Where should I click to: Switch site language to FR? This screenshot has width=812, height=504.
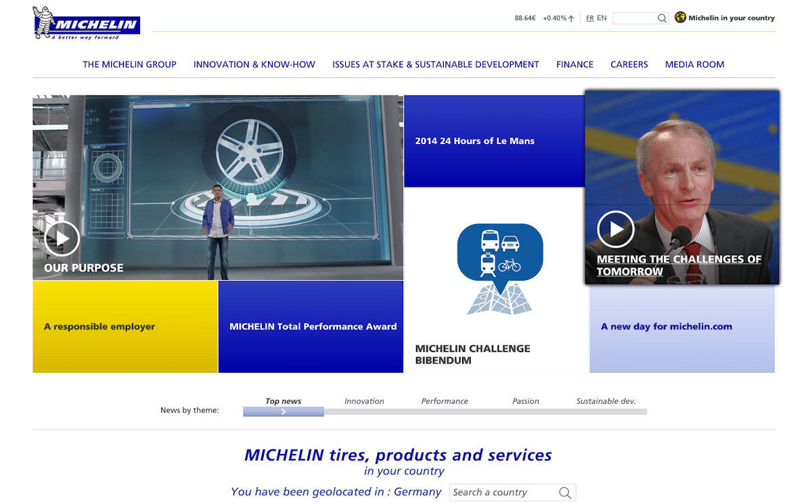point(590,18)
